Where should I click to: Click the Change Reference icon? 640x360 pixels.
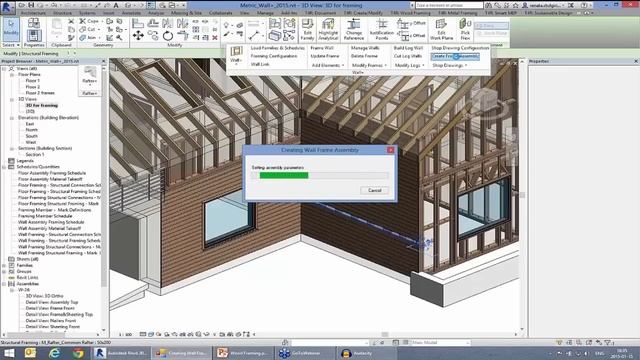(x=353, y=29)
